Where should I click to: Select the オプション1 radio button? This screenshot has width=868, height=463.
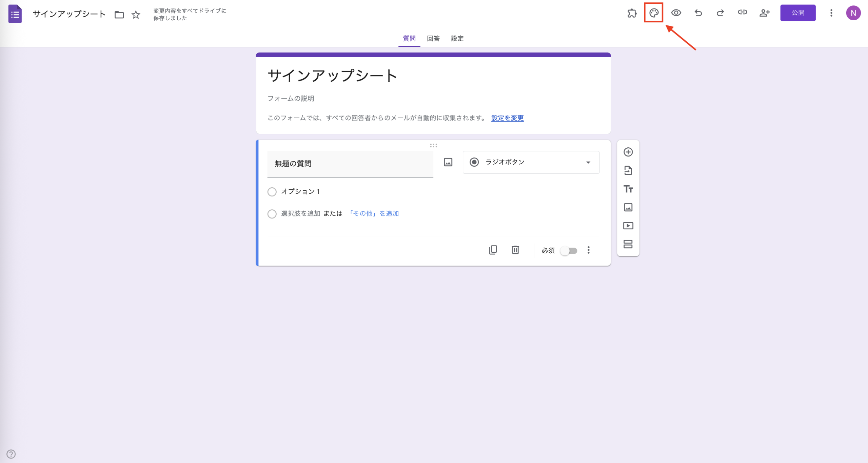(272, 192)
